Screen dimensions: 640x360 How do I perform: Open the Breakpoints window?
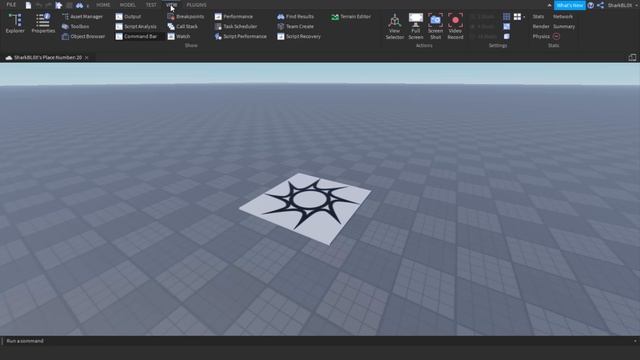(x=186, y=17)
